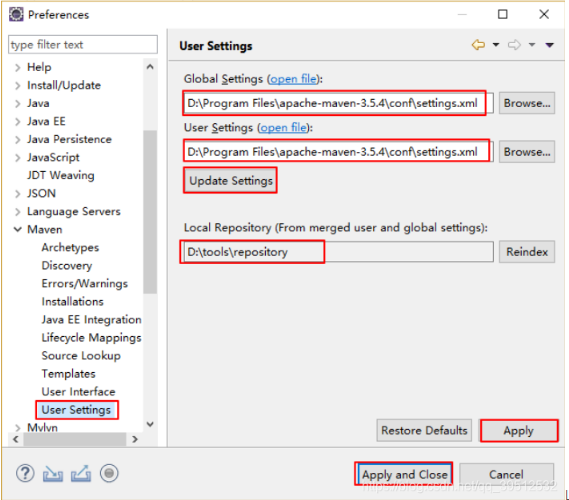569x500 pixels.
Task: Click the tree scroll down arrow
Action: (x=150, y=424)
